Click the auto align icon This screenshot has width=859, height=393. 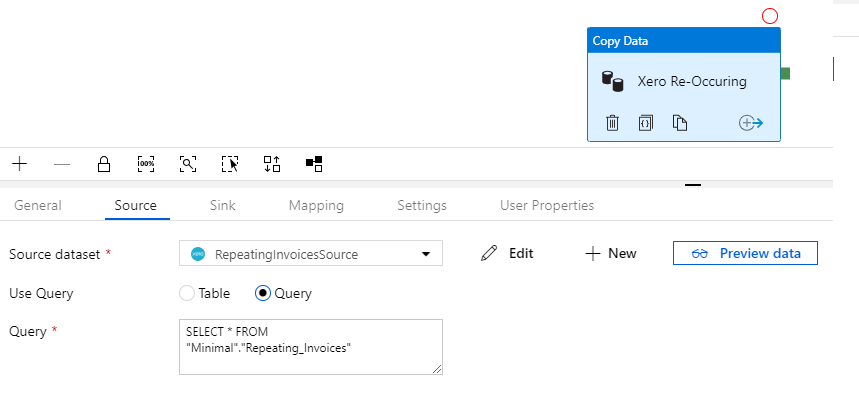coord(272,164)
